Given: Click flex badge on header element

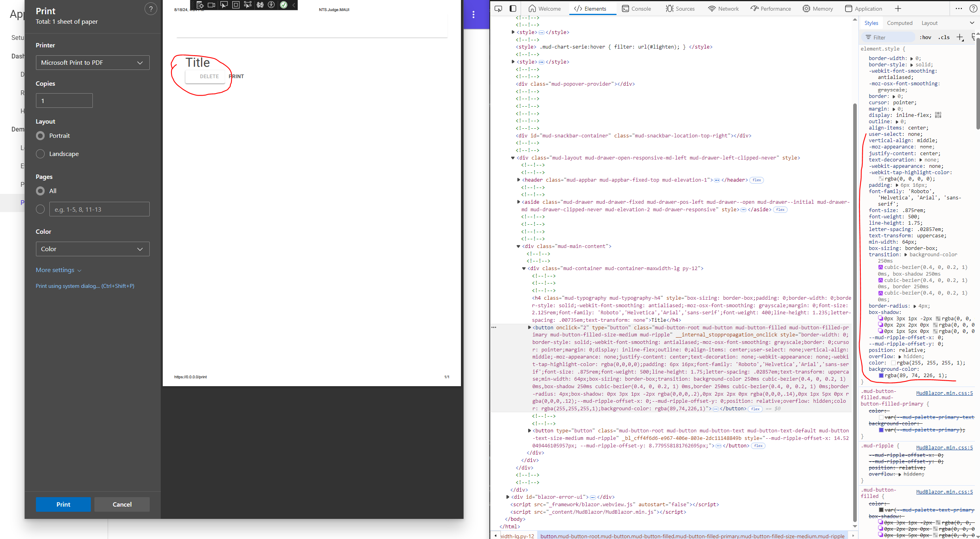Looking at the screenshot, I should click(756, 180).
